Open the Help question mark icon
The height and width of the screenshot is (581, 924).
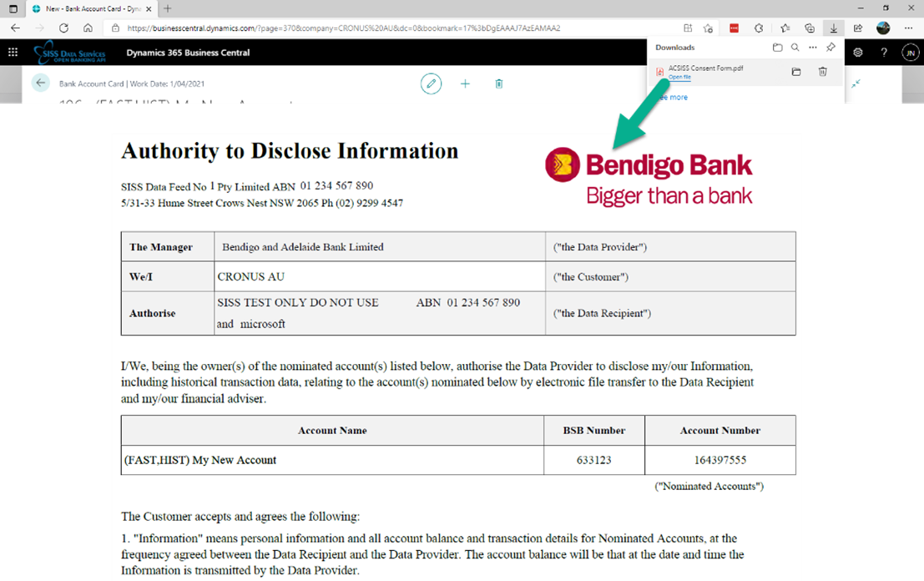click(x=884, y=53)
